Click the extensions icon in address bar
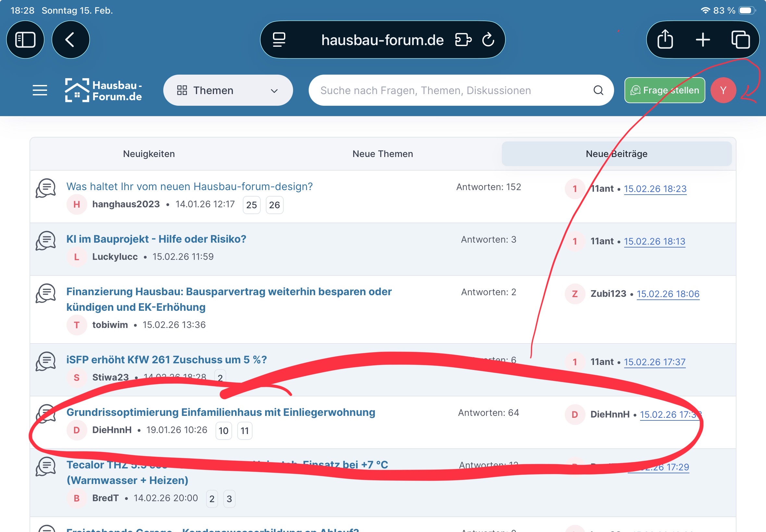This screenshot has width=766, height=532. click(463, 40)
